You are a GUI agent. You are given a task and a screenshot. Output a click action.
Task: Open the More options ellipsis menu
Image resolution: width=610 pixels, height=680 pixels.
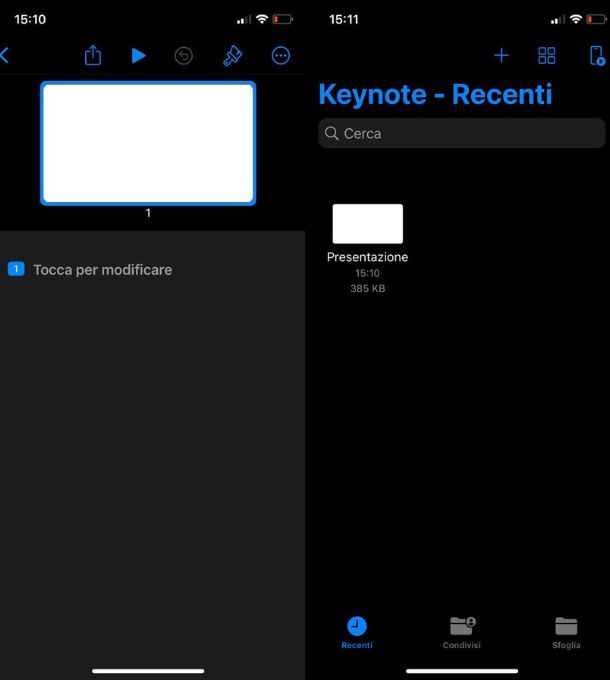(281, 56)
